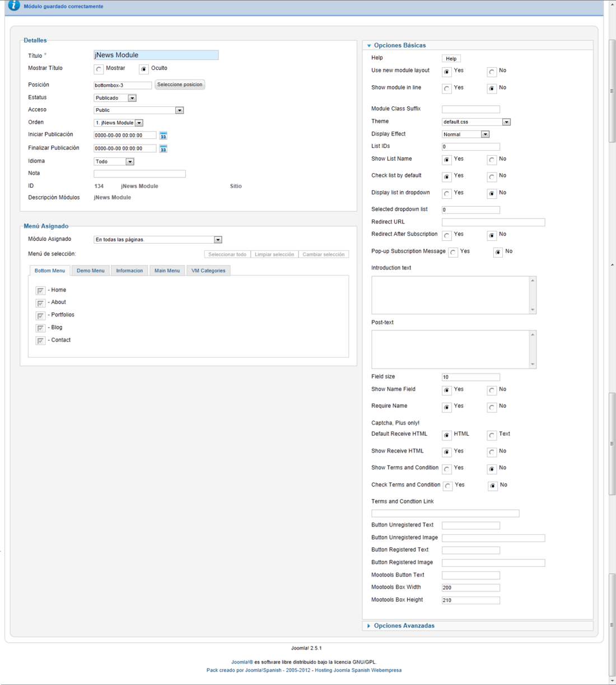
Task: Click the Introduction text scrollbar down arrow
Action: (533, 310)
